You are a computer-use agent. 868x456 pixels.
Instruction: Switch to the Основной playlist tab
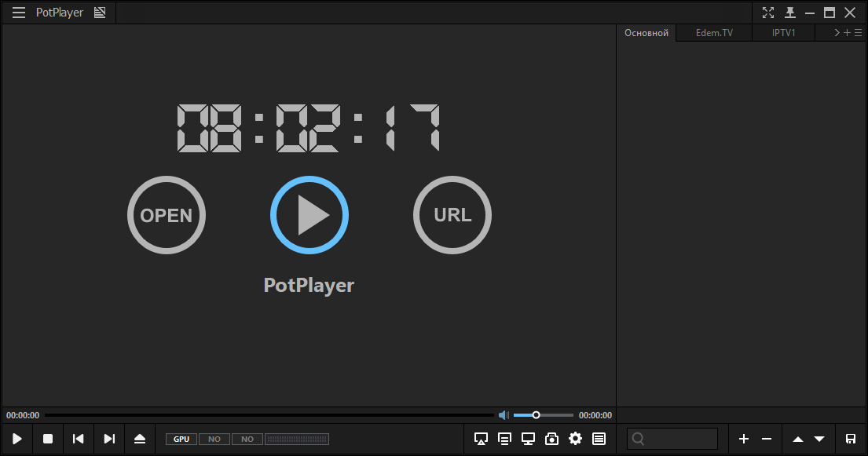pos(646,33)
